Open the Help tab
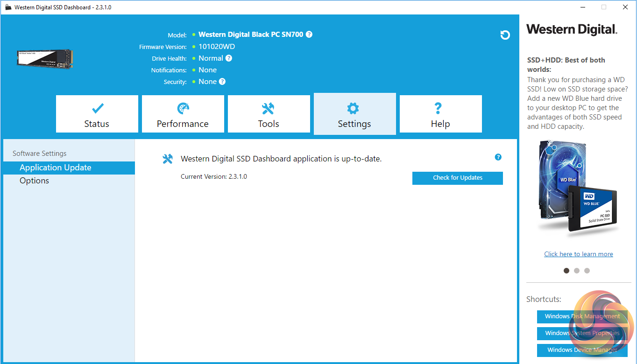This screenshot has width=637, height=364. pyautogui.click(x=440, y=114)
